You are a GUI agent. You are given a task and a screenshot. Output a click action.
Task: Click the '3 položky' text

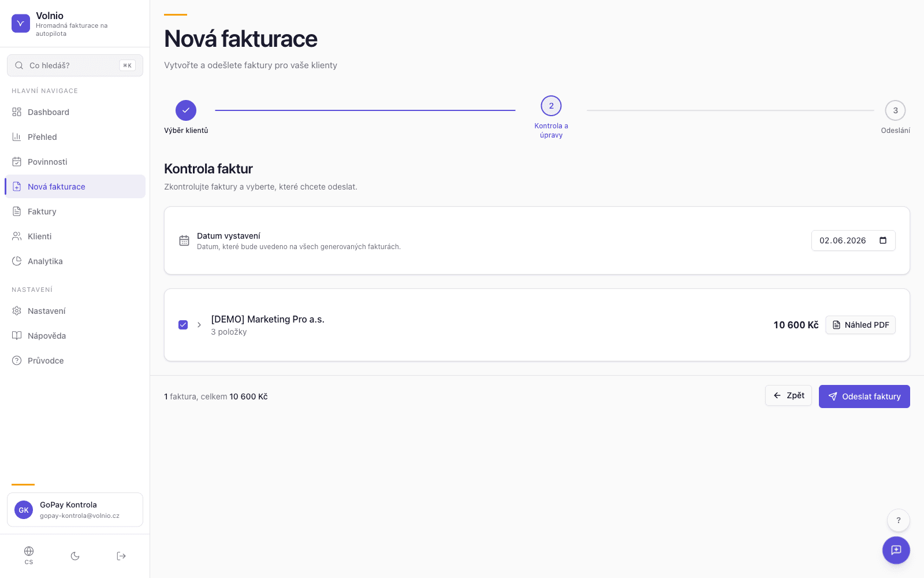tap(229, 332)
